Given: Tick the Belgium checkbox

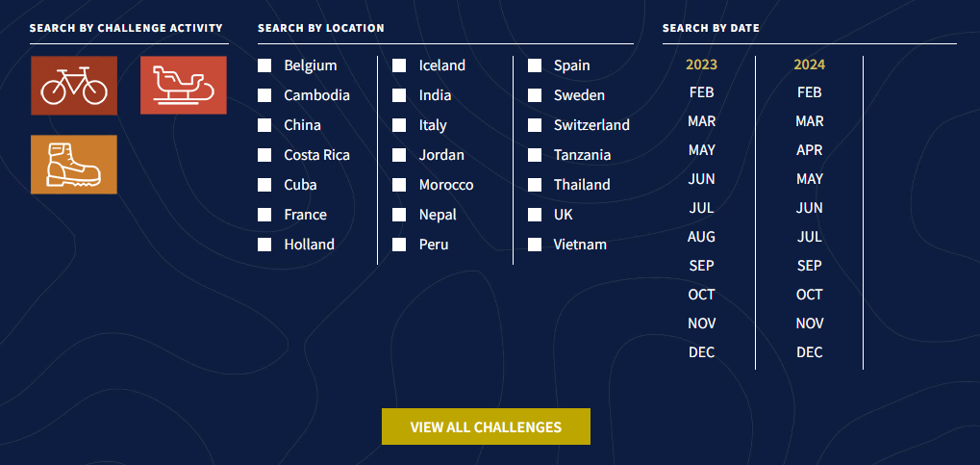Looking at the screenshot, I should [264, 65].
